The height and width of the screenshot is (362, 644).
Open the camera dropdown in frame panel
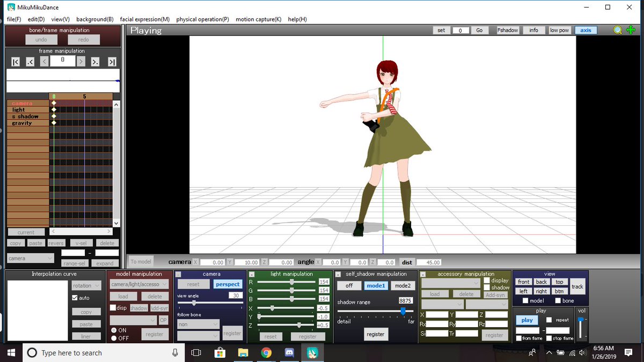tap(31, 258)
